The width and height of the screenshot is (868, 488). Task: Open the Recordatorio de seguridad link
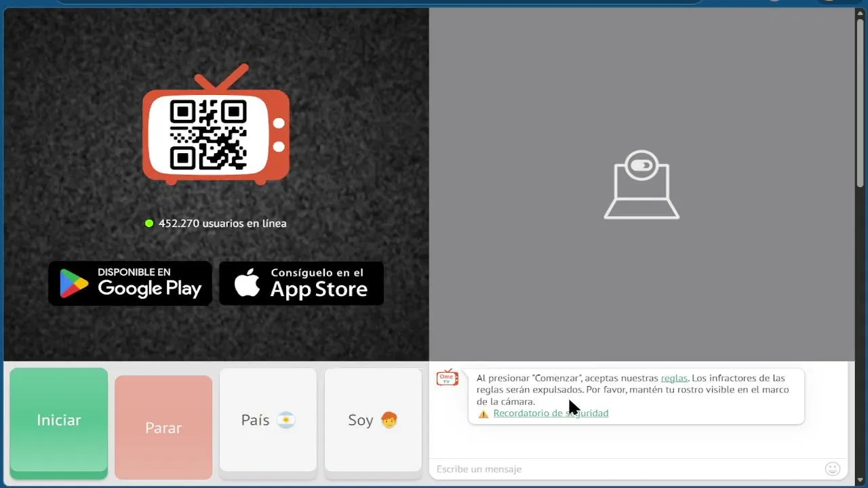551,413
